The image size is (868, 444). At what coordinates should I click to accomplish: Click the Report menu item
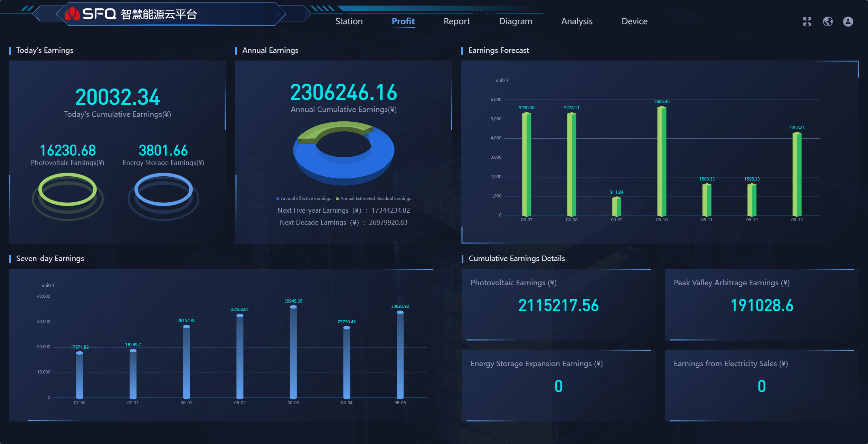tap(456, 21)
